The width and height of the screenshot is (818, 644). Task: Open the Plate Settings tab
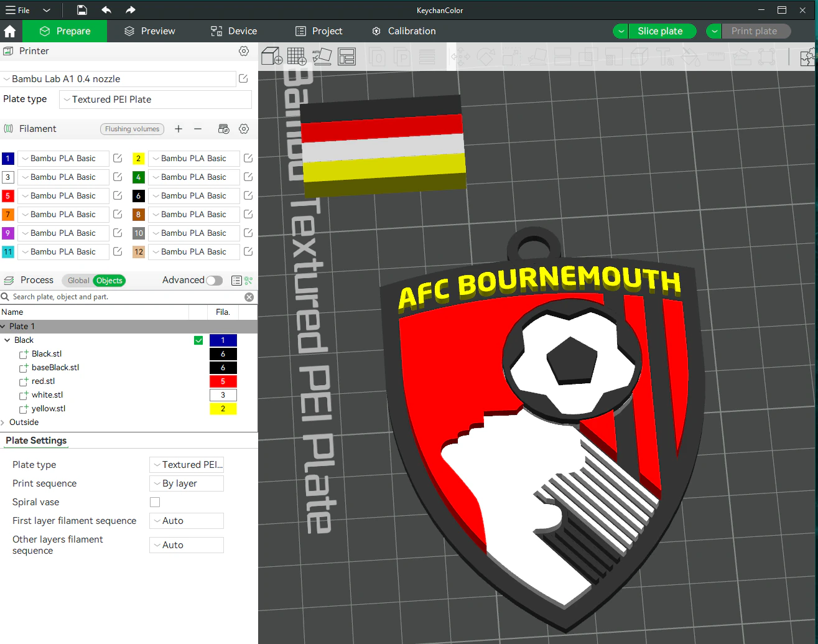(36, 441)
